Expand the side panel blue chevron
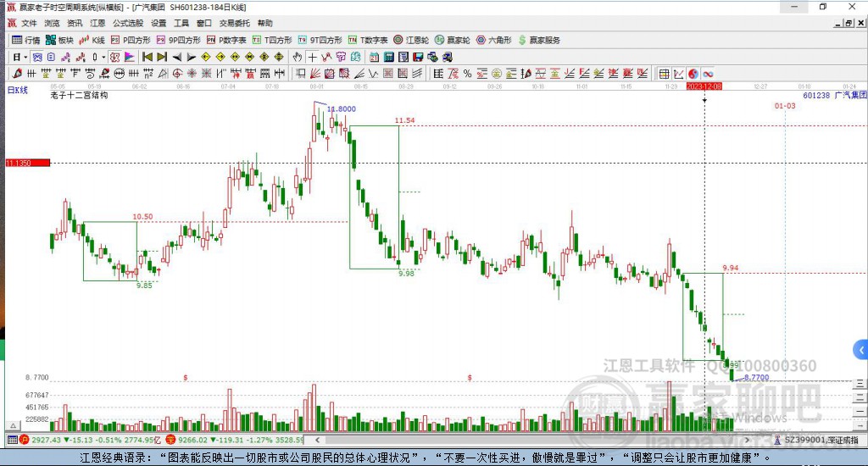 click(x=861, y=350)
